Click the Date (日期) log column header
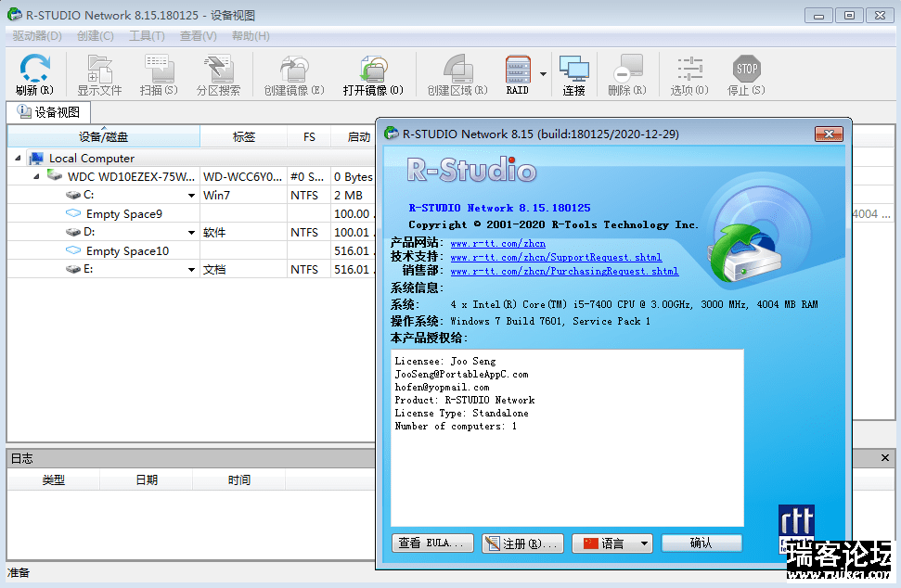 pyautogui.click(x=147, y=480)
